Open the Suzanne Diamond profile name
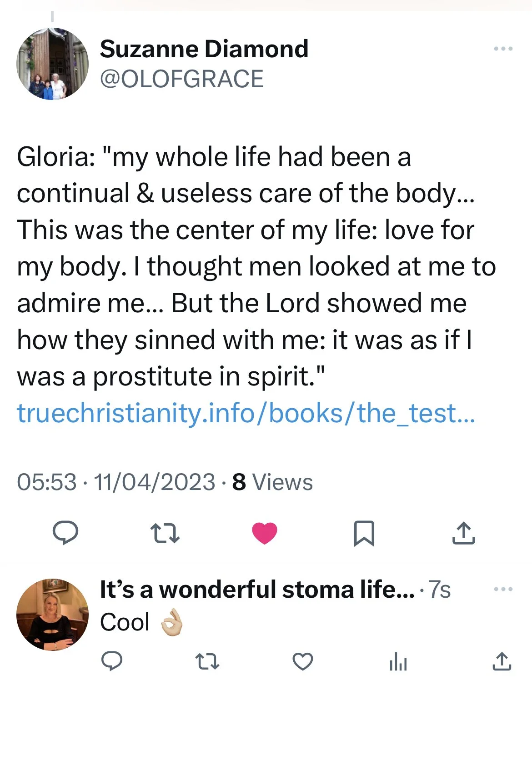 204,49
